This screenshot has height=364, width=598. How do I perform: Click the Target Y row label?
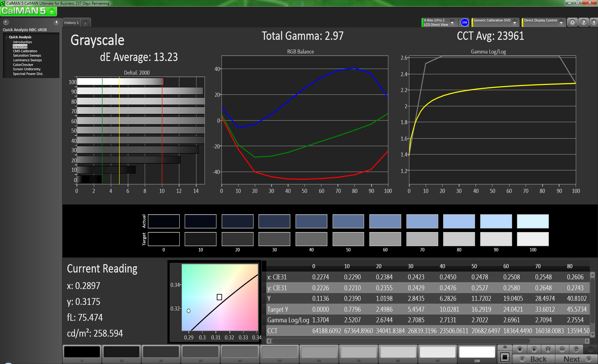[x=278, y=309]
